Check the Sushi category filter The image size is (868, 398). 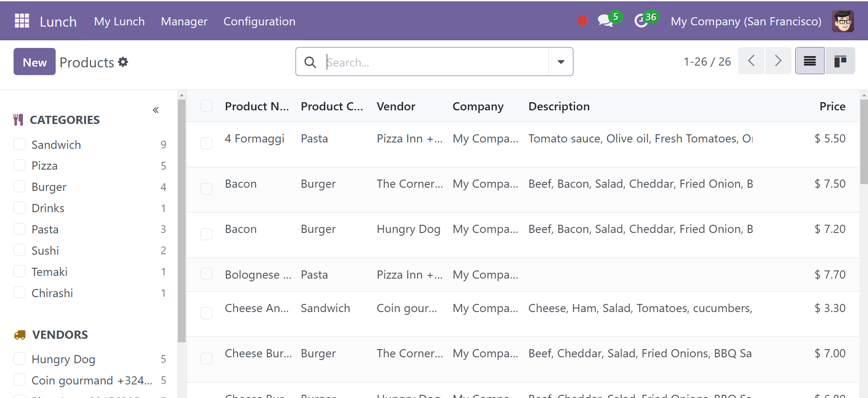(19, 250)
